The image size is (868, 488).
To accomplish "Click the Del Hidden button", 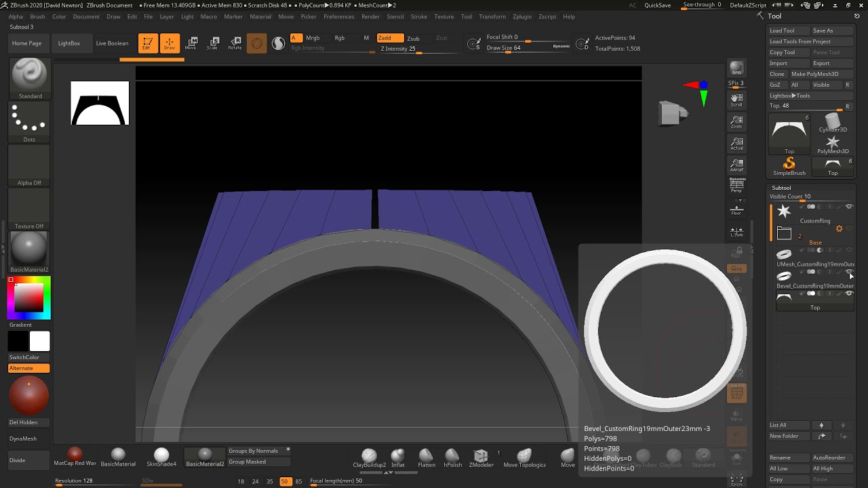I will 28,422.
